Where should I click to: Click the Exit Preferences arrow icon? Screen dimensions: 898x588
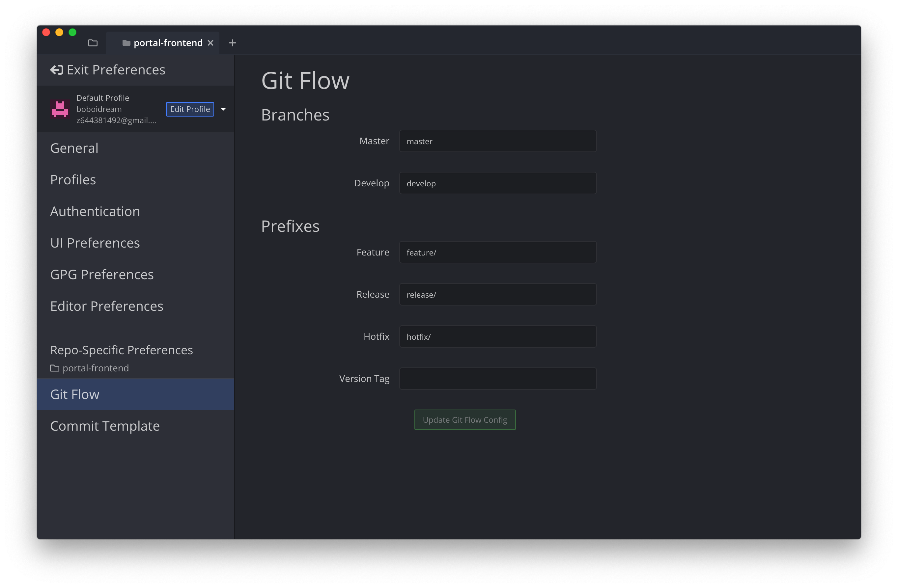click(57, 70)
